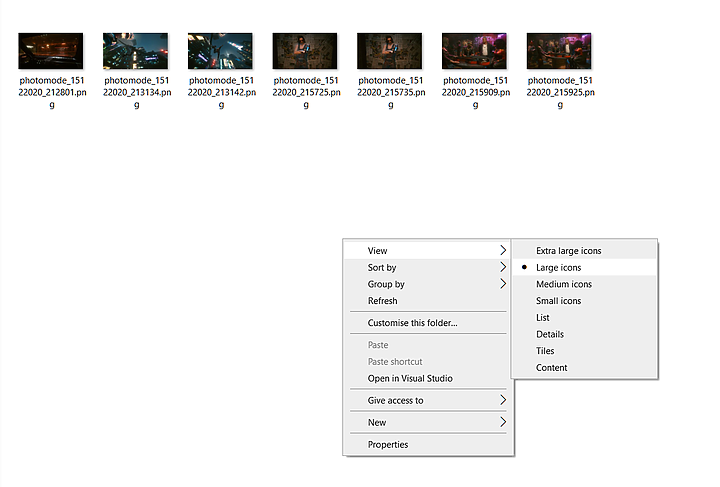Viewport: 720px width, 487px height.
Task: Choose Refresh from context menu
Action: point(428,301)
